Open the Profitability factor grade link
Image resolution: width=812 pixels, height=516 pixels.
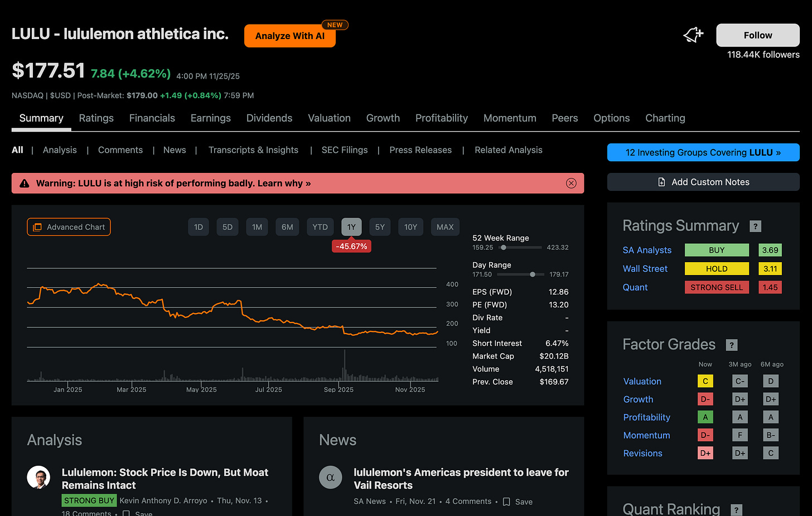[x=647, y=417]
